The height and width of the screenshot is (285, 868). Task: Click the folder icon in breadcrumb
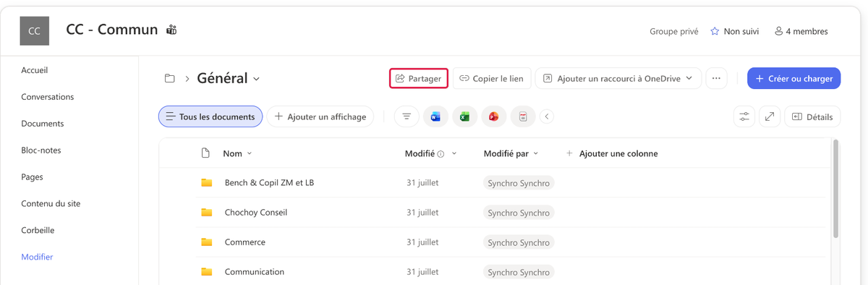pyautogui.click(x=170, y=78)
